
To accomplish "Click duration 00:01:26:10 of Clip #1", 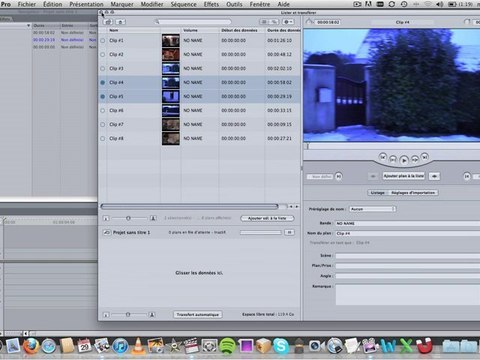I will point(279,40).
